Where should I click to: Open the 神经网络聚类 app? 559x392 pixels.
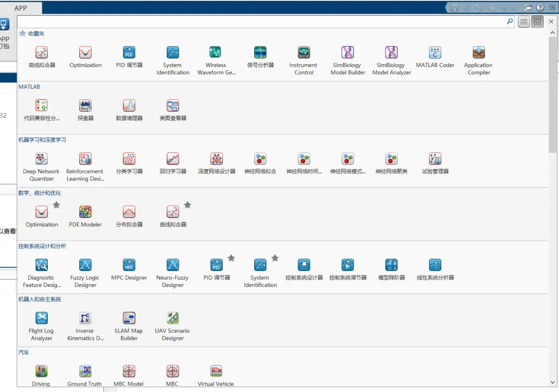click(392, 163)
